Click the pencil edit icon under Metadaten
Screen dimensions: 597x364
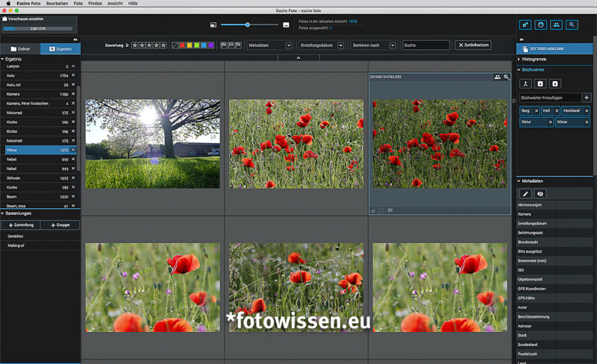[525, 194]
